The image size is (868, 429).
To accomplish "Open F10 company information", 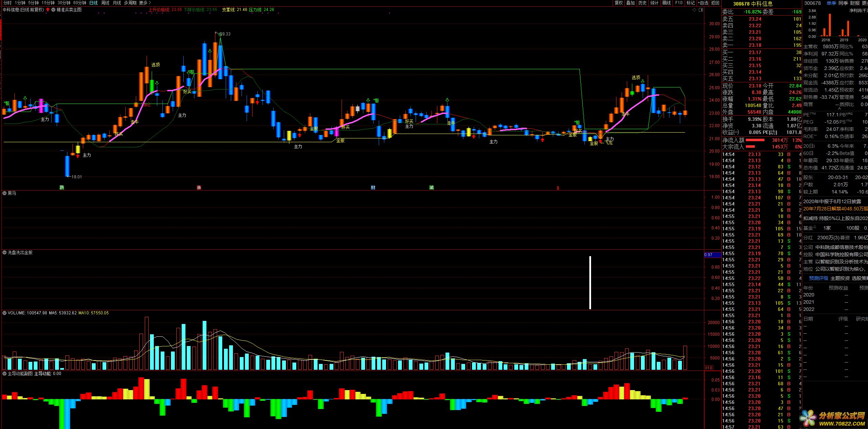I will click(679, 3).
